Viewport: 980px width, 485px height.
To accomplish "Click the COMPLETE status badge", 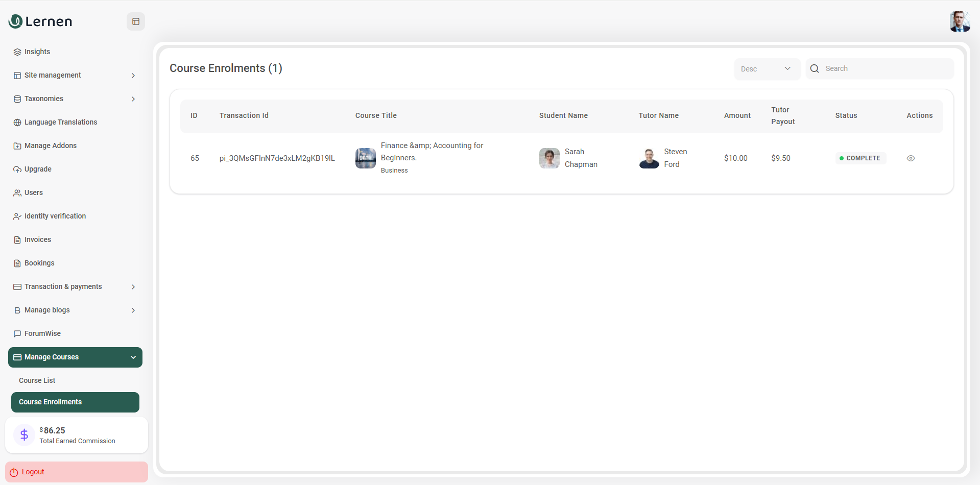I will click(x=860, y=158).
